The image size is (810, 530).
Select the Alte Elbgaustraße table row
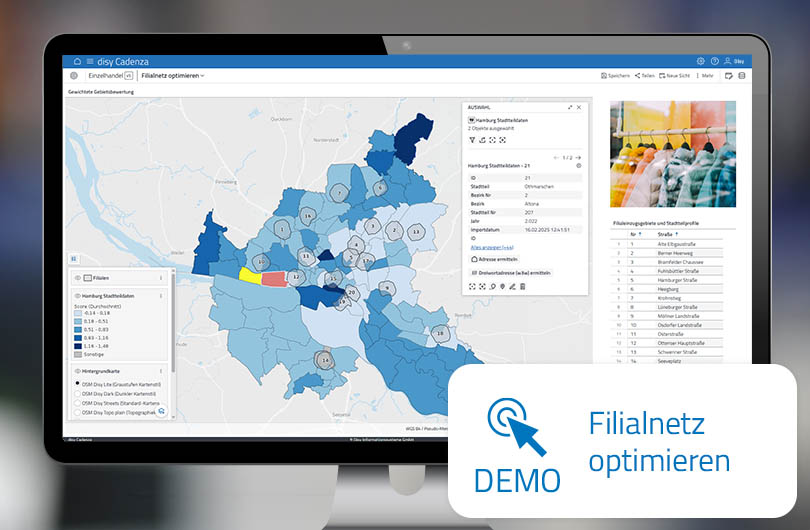coord(666,244)
